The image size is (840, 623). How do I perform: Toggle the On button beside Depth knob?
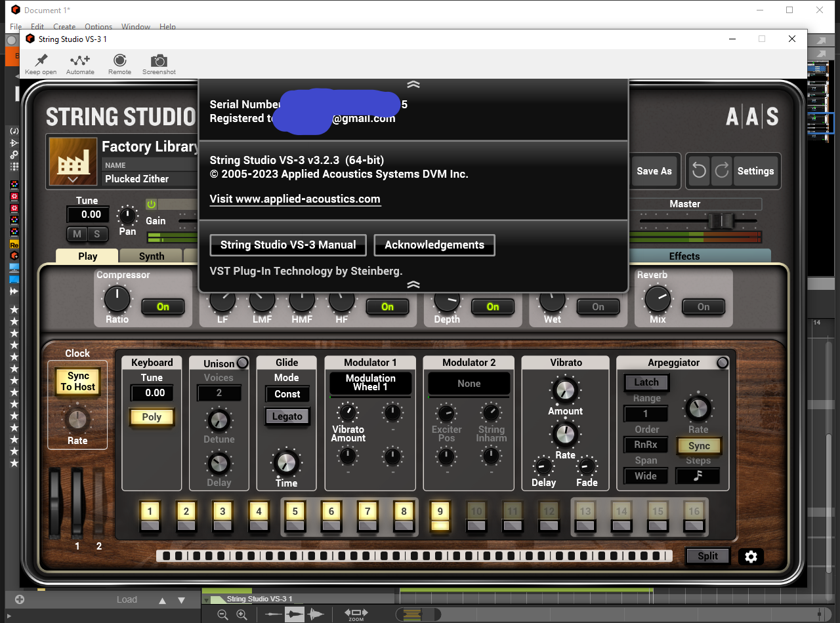point(493,306)
